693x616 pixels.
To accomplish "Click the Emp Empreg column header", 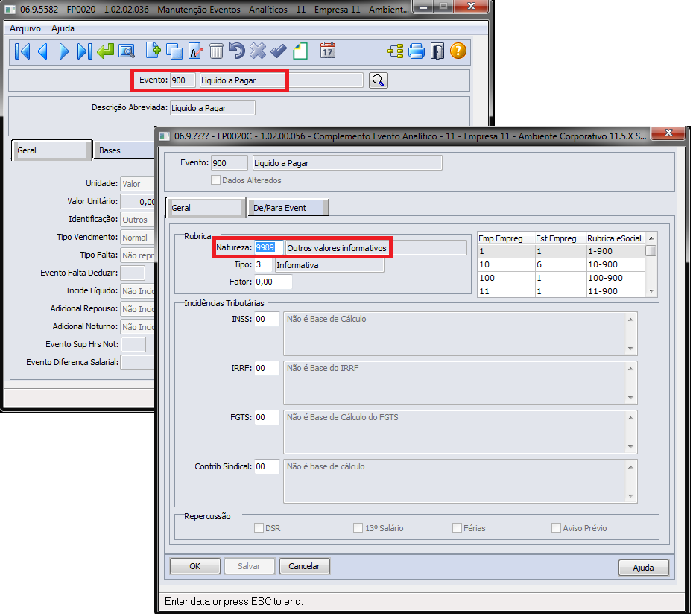I will [x=506, y=238].
